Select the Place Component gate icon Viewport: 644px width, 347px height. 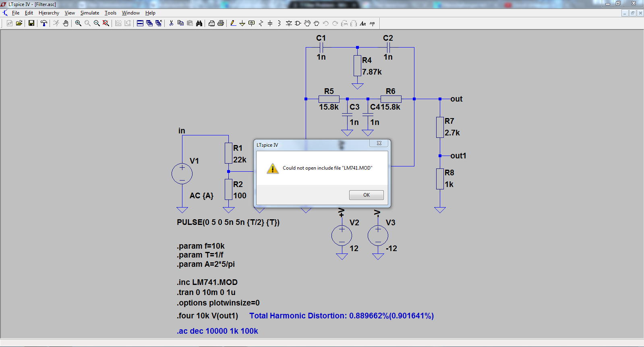[298, 23]
